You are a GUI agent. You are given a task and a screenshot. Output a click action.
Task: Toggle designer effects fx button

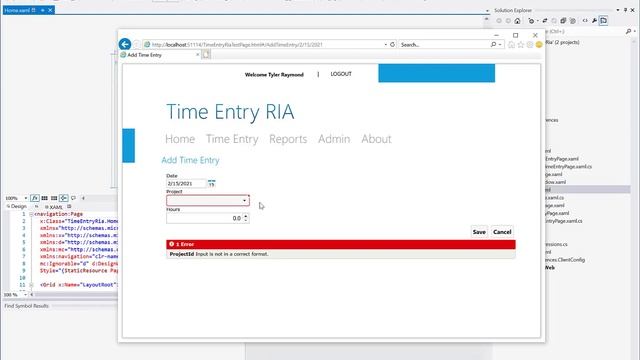click(35, 198)
